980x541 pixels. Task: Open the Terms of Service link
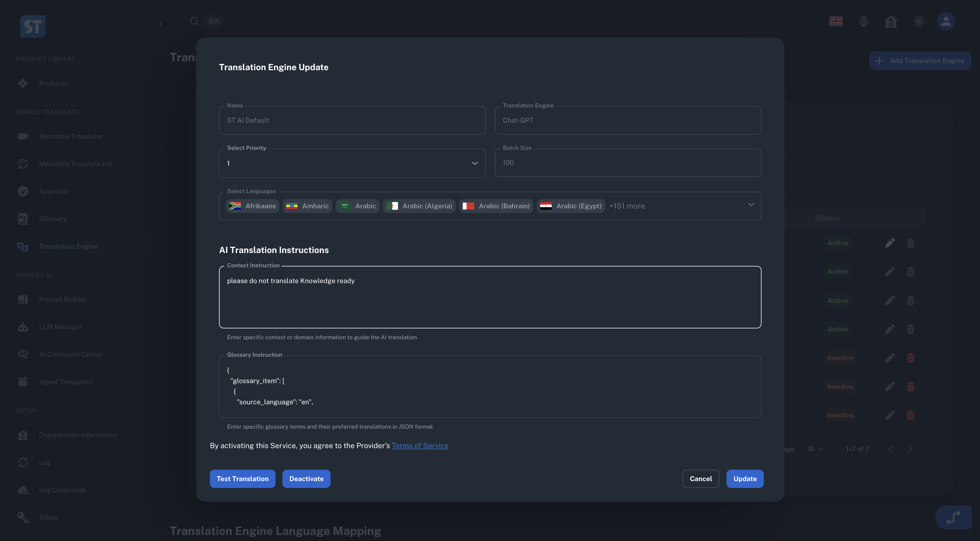[x=420, y=445]
